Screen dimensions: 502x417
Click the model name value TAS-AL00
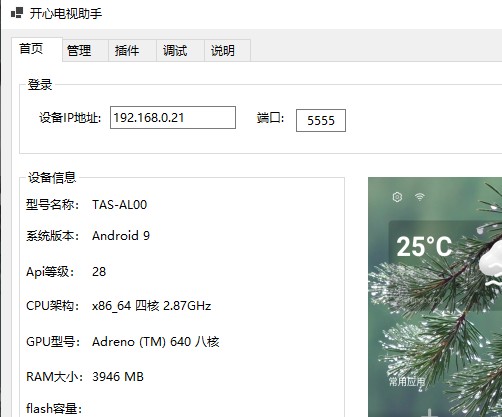coord(119,205)
